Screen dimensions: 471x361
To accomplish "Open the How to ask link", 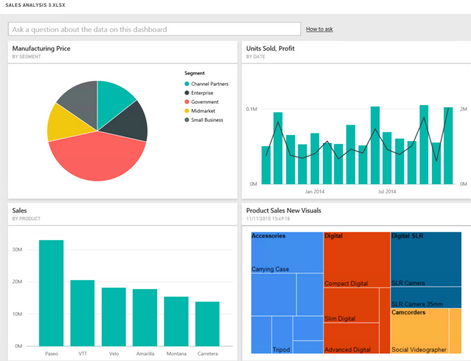I will pyautogui.click(x=319, y=29).
